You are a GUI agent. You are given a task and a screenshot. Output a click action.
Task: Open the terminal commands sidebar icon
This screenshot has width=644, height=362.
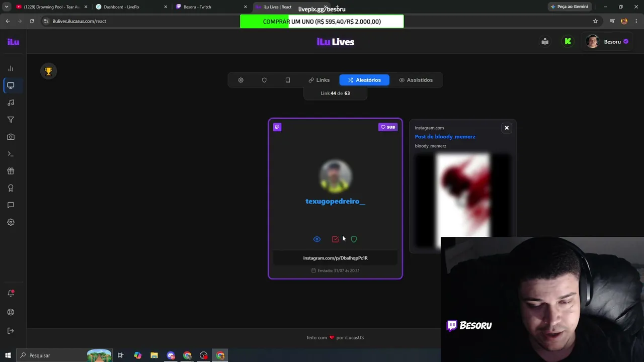(x=11, y=154)
